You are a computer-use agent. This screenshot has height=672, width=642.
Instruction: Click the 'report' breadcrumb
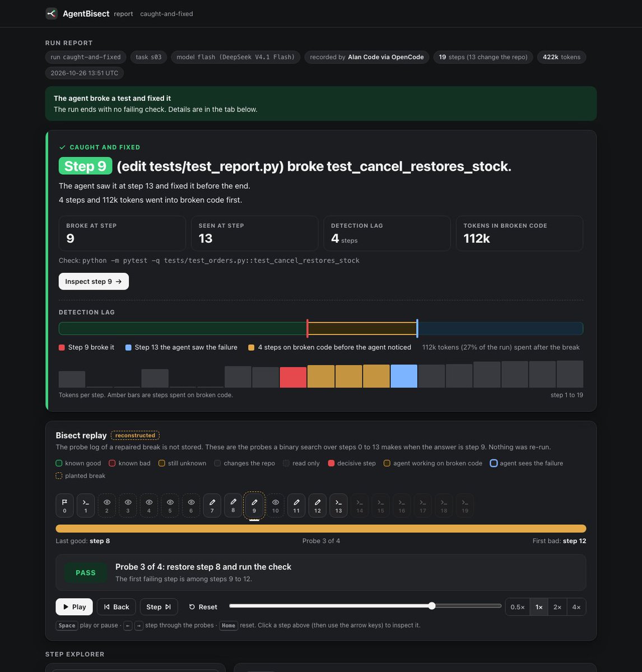click(123, 14)
